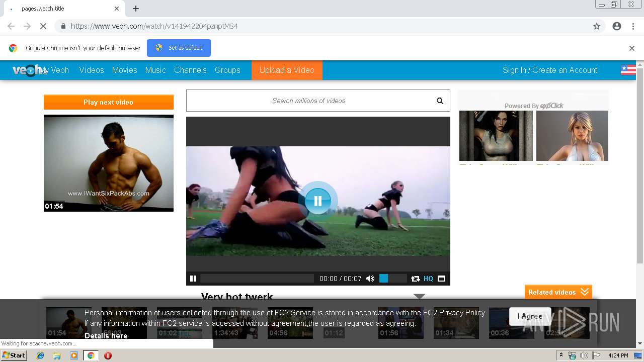Close the pages.watch.title tab
Viewport: 644px width, 362px height.
point(117,9)
